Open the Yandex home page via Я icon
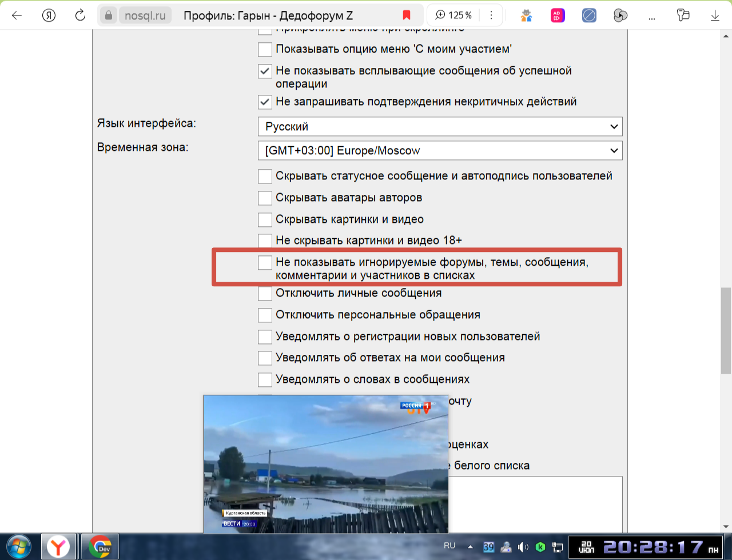 pos(49,15)
